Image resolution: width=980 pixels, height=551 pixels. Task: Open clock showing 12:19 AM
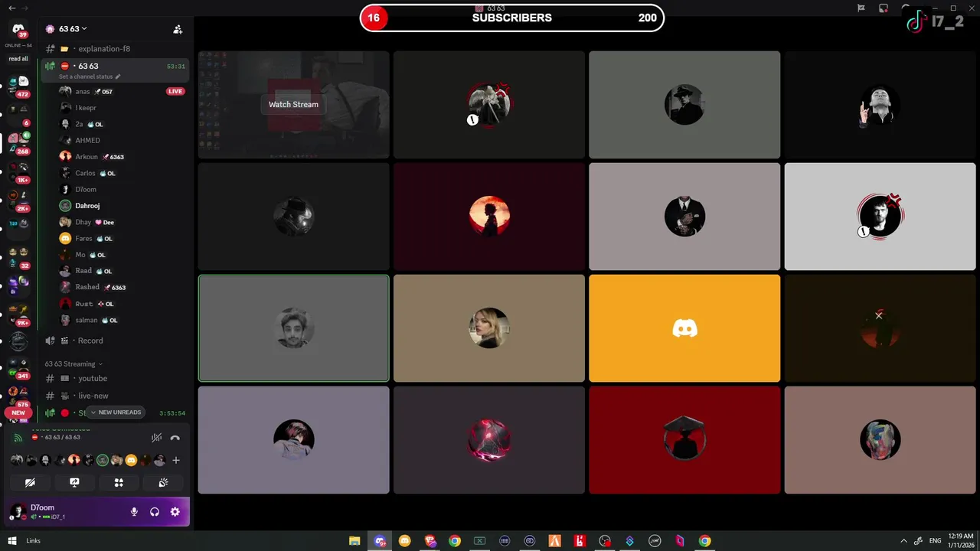(x=960, y=541)
